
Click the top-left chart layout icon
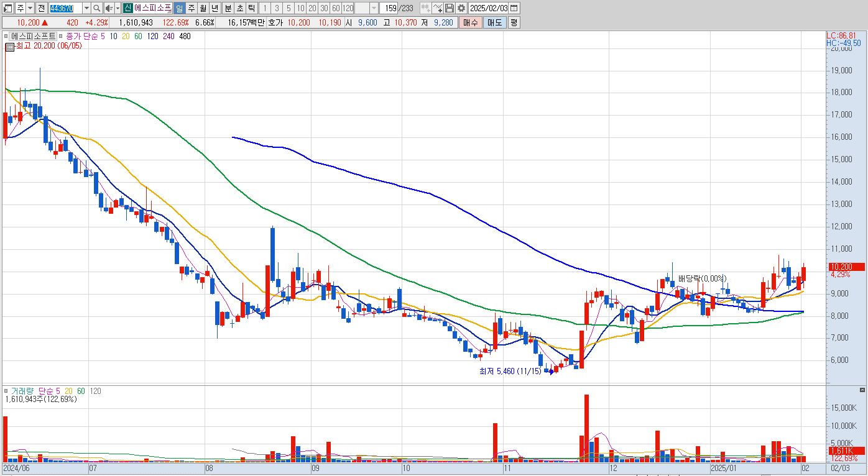tap(8, 8)
